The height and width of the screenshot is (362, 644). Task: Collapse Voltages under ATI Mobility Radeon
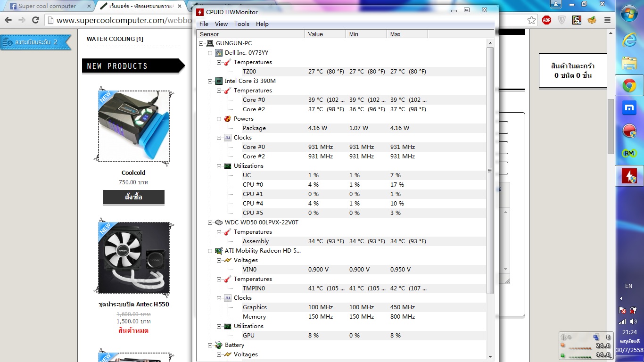click(x=219, y=260)
